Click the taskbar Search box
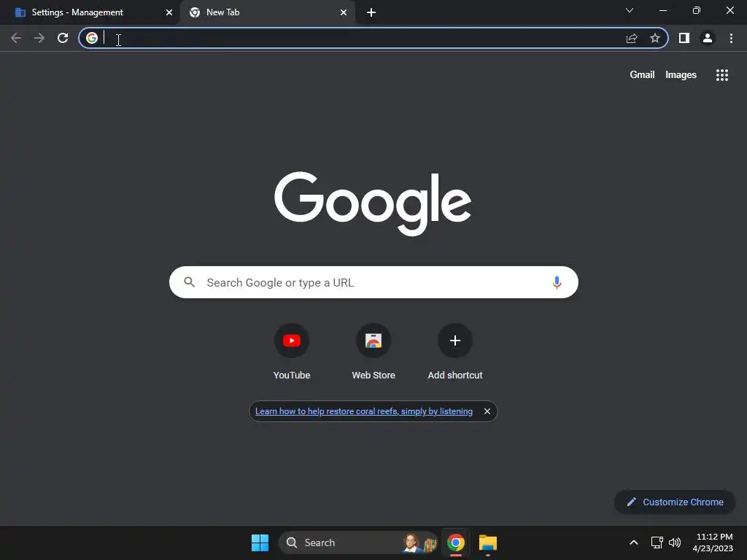Viewport: 747px width, 560px height. pyautogui.click(x=358, y=542)
